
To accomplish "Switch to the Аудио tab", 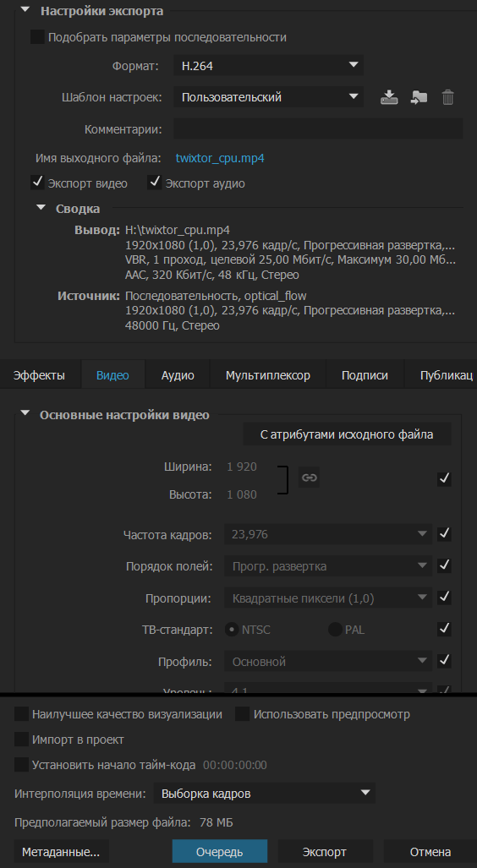I will 178,375.
